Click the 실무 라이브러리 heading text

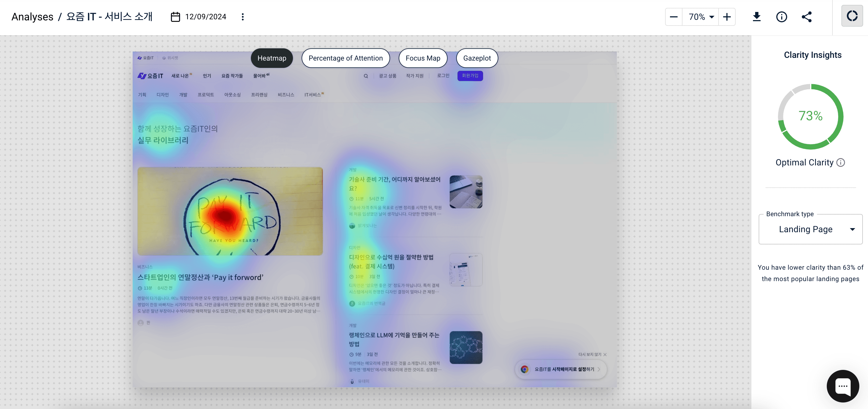[163, 140]
